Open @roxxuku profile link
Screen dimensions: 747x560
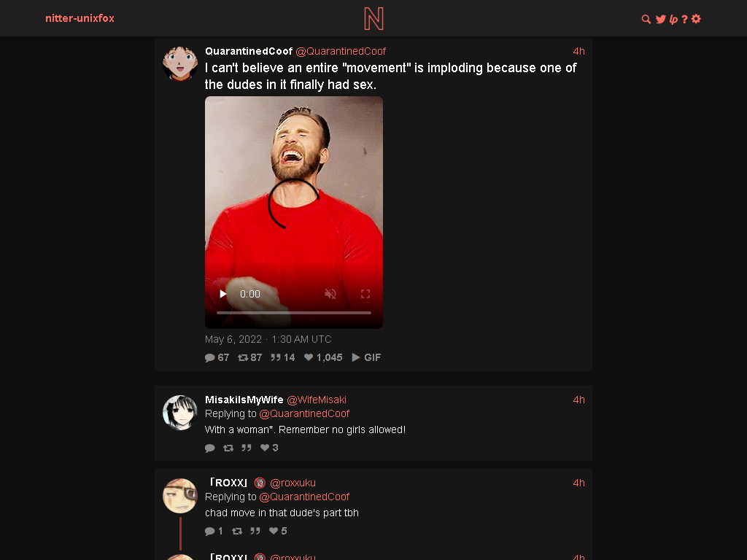[x=293, y=483]
